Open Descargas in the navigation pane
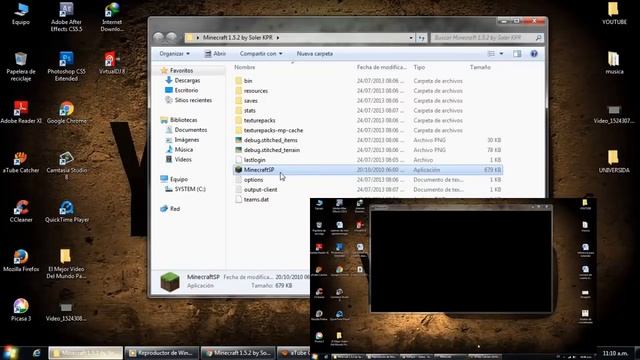This screenshot has width=640, height=360. 182,80
